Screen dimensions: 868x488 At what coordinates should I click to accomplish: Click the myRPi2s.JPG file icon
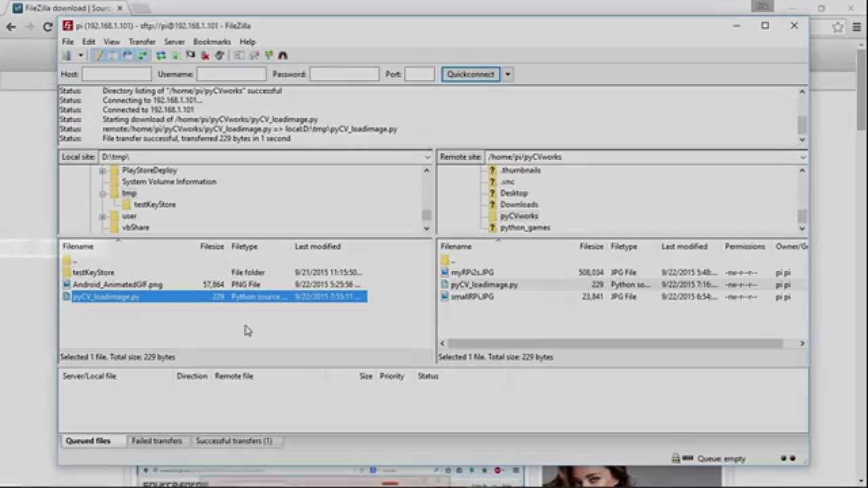pyautogui.click(x=445, y=272)
